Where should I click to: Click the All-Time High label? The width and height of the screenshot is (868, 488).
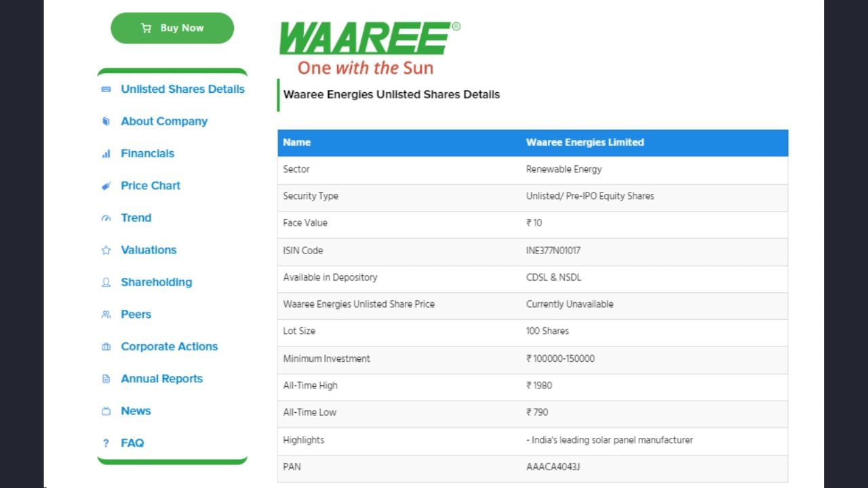click(x=310, y=386)
